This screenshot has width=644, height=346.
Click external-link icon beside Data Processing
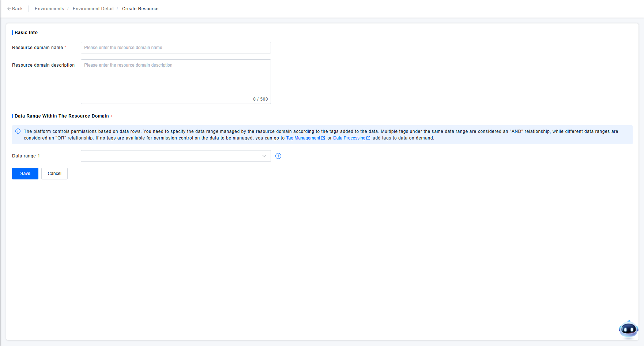click(x=368, y=138)
